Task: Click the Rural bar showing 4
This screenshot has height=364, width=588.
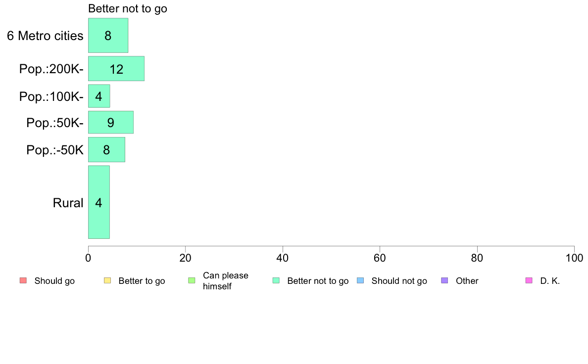Action: (x=99, y=202)
